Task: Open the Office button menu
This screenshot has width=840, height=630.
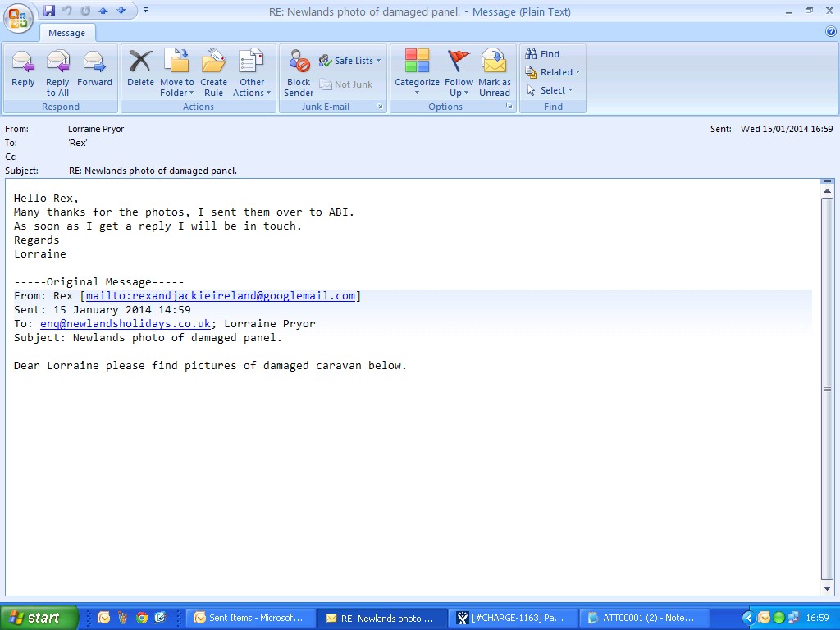Action: (18, 16)
